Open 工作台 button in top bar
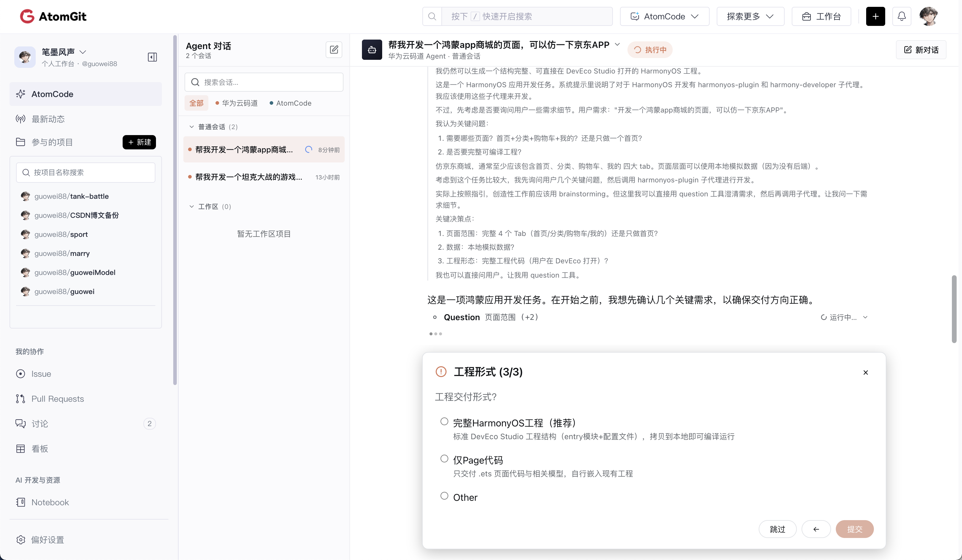Image resolution: width=962 pixels, height=560 pixels. click(822, 16)
